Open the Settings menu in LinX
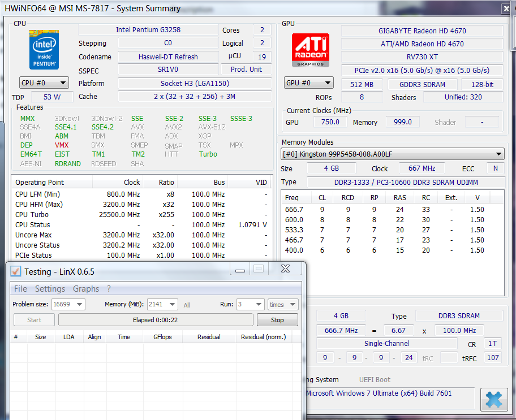 click(x=50, y=289)
